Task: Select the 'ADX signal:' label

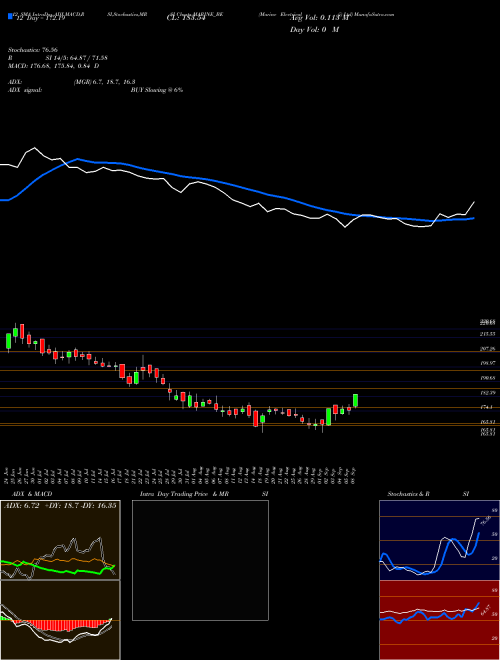Action: click(x=24, y=90)
